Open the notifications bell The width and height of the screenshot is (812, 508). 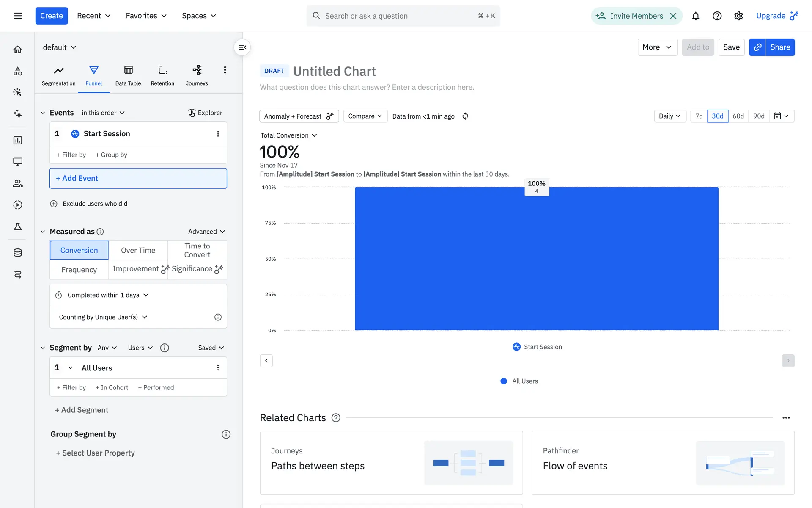coord(695,16)
